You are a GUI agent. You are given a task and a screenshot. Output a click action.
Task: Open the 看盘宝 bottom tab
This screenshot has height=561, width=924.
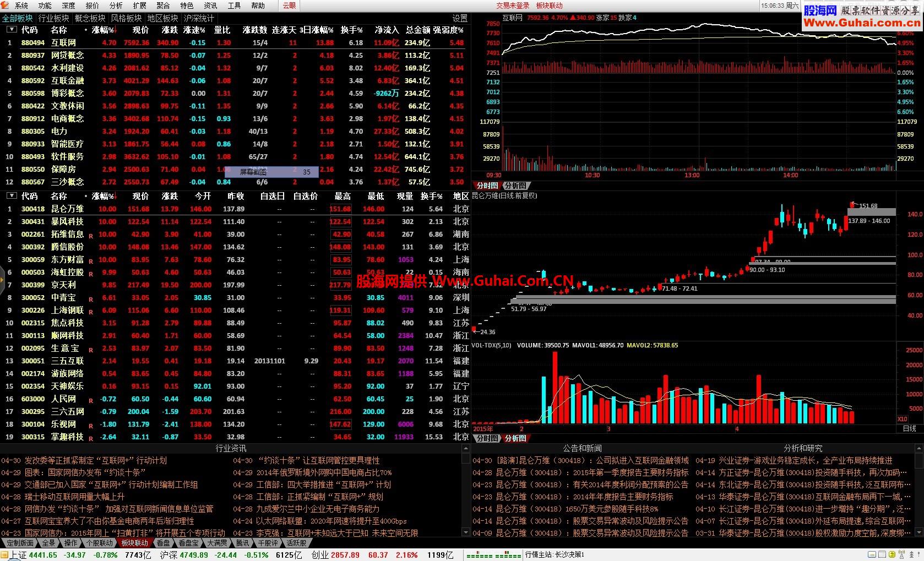(x=188, y=543)
